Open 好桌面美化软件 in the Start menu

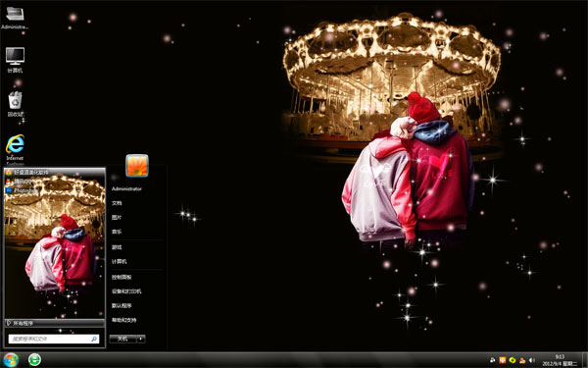click(27, 173)
